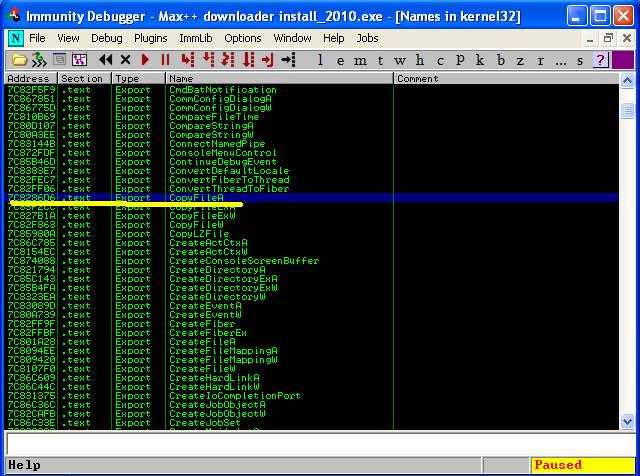Click the attach-to-process running man icon
The image size is (640, 476).
pyautogui.click(x=39, y=60)
